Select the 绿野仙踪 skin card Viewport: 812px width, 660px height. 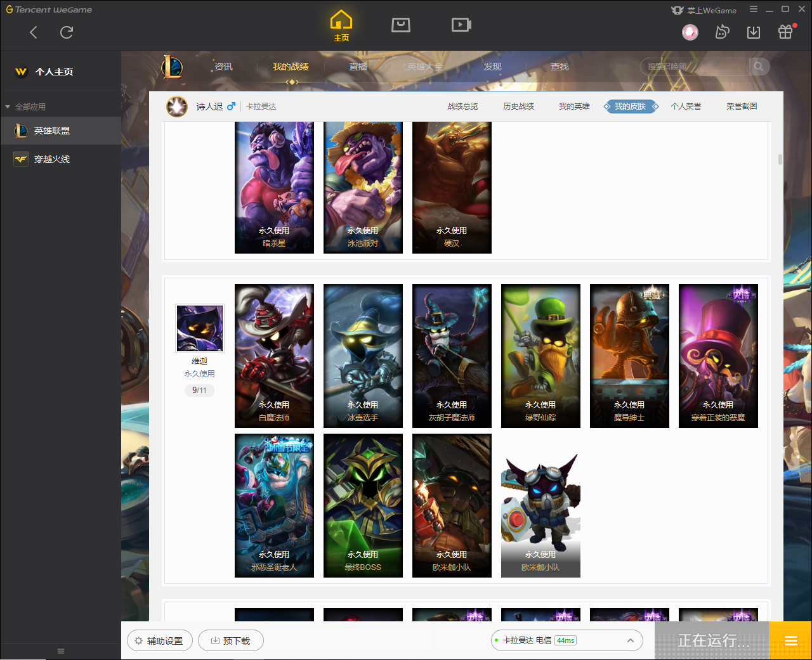(x=540, y=356)
